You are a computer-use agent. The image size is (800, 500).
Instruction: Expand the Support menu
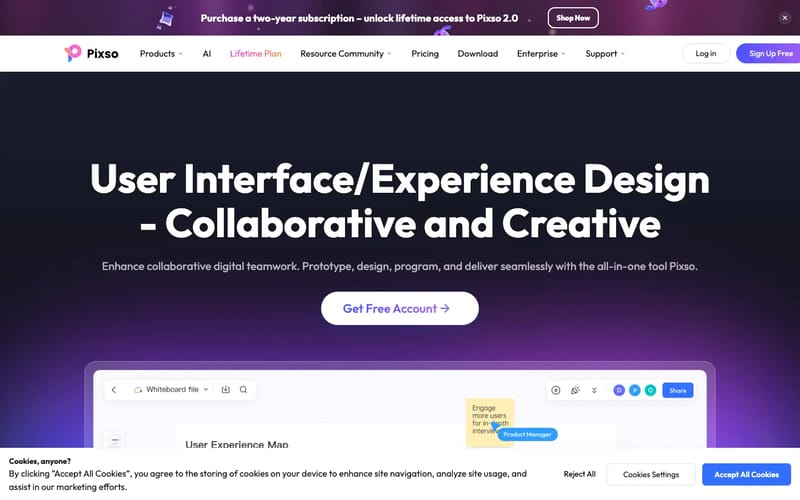pos(605,54)
